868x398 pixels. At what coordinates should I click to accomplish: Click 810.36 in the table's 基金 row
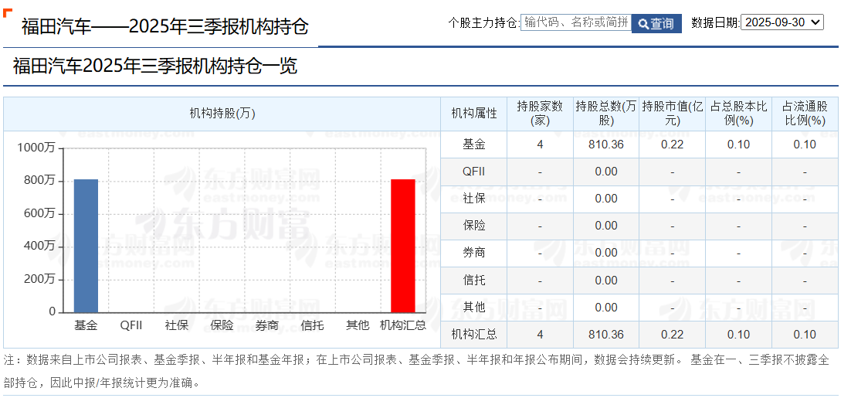point(606,145)
